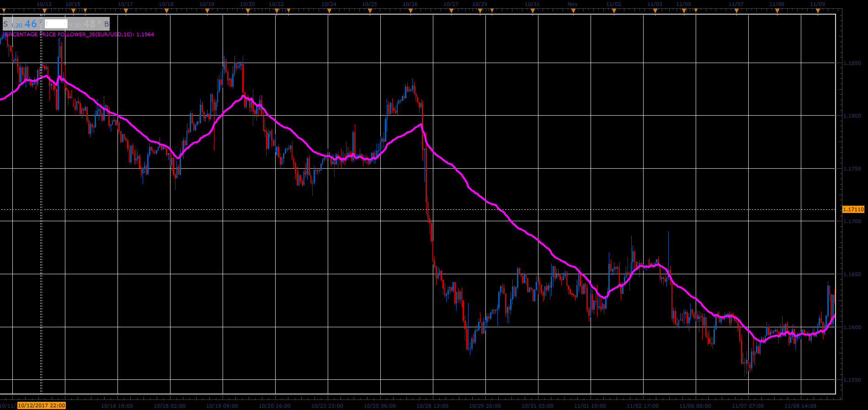
Task: Click the highlighted 10/12/2017 22:00 time tag
Action: click(42, 405)
